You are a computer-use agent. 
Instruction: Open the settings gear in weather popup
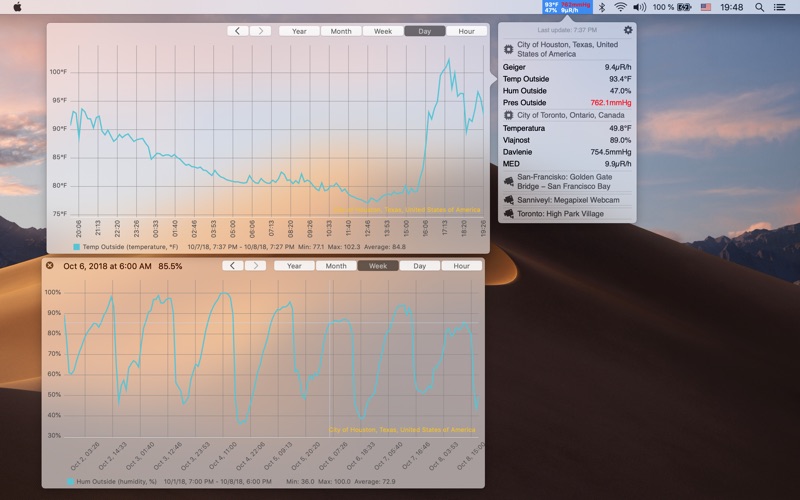(628, 30)
